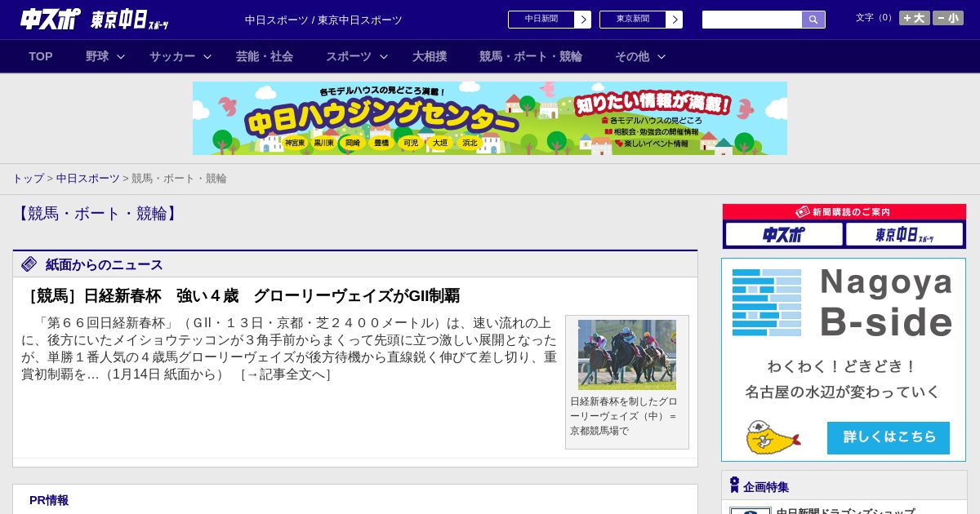Click the 中日スポーツ breadcrumb link
Viewport: 980px width, 514px height.
pos(88,178)
